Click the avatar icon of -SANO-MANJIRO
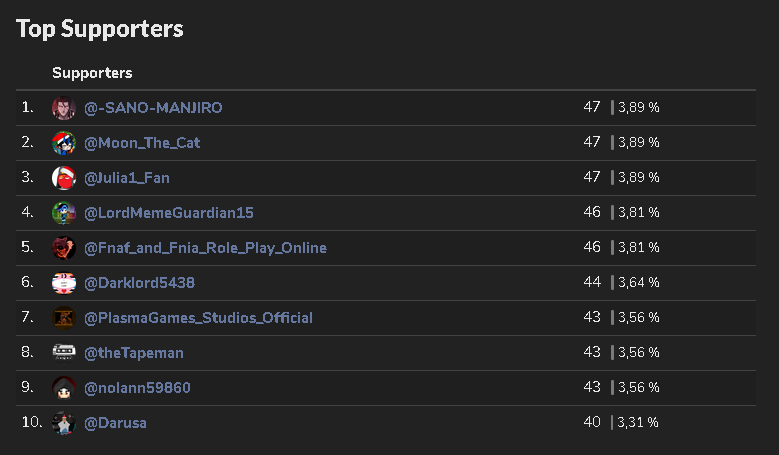 tap(64, 108)
